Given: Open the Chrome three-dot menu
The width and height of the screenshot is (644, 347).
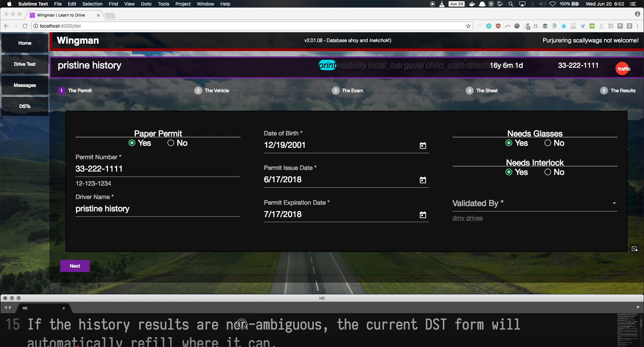Looking at the screenshot, I should click(638, 26).
